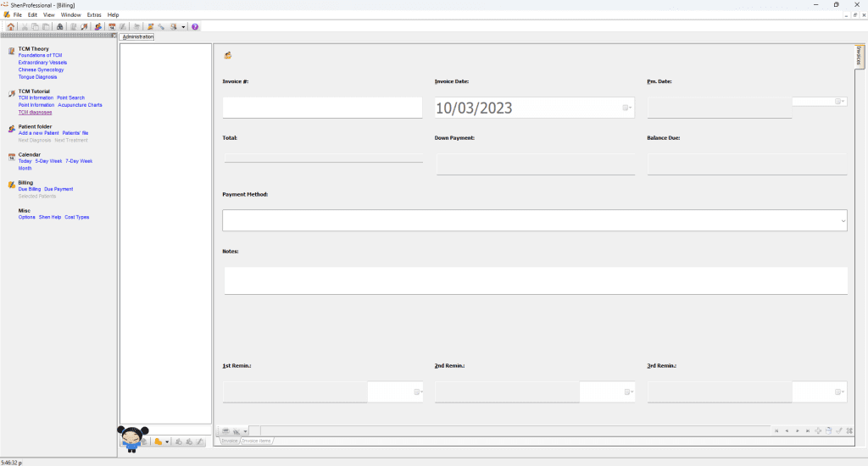The height and width of the screenshot is (466, 868).
Task: Click the printer icon below the invoice form
Action: click(x=226, y=431)
